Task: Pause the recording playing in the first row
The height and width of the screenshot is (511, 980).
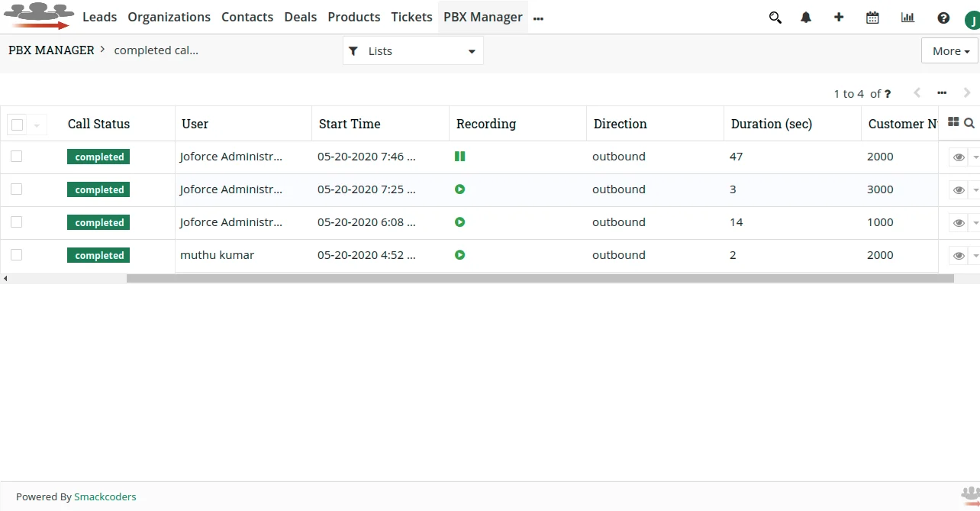Action: [459, 156]
